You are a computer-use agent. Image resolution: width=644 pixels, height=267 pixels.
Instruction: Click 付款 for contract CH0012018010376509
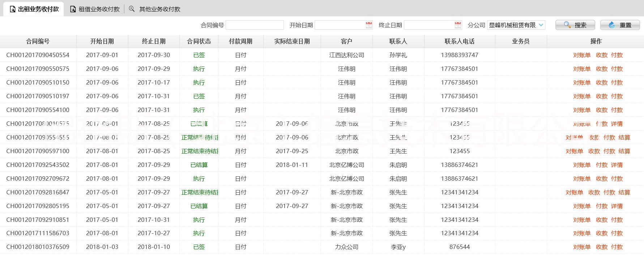coord(617,247)
